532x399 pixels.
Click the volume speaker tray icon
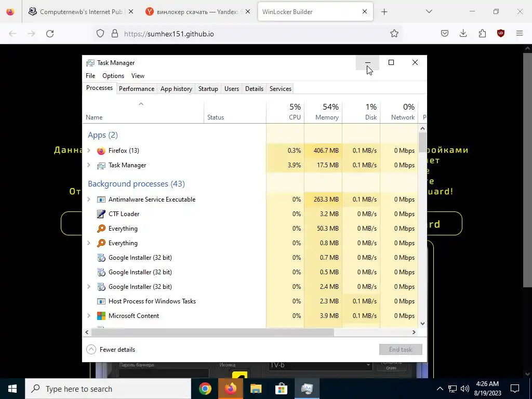coord(465,389)
